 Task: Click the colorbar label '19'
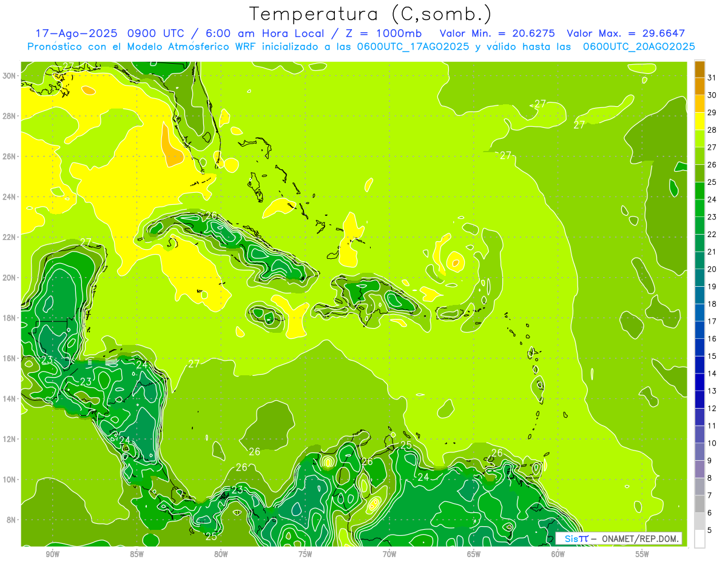click(712, 287)
